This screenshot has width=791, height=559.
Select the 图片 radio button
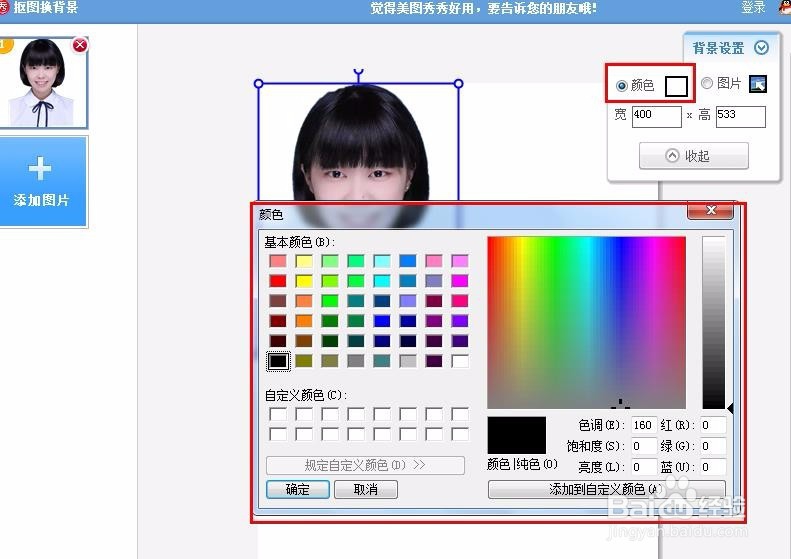pos(707,85)
